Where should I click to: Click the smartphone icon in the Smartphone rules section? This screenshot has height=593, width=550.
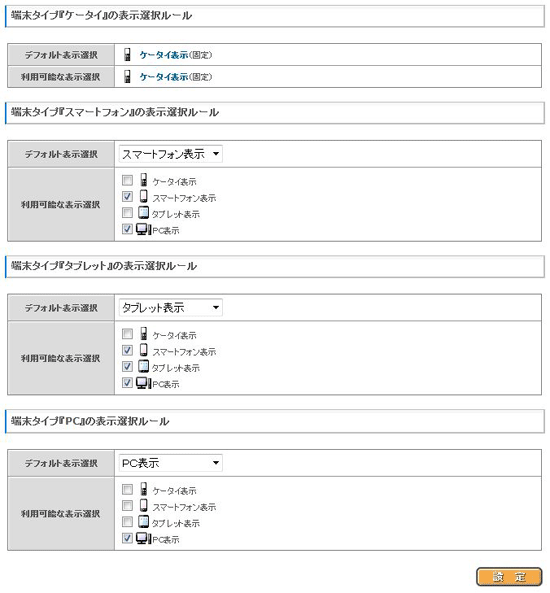coord(143,197)
